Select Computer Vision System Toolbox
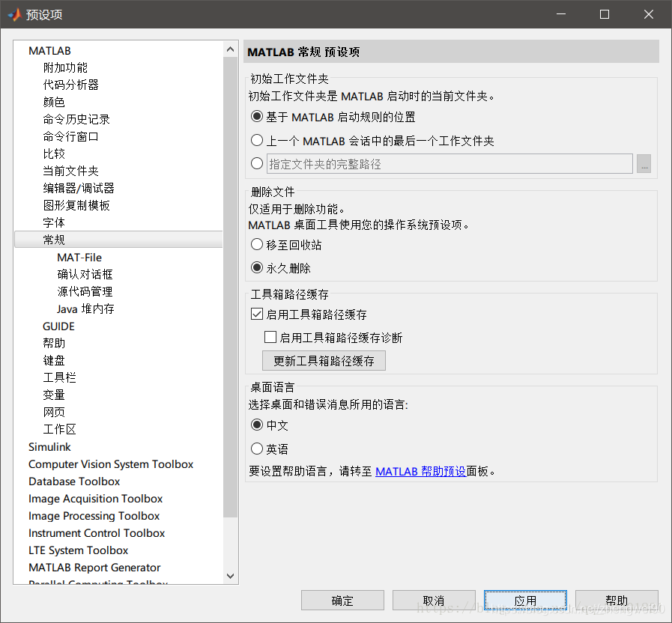 coord(111,464)
